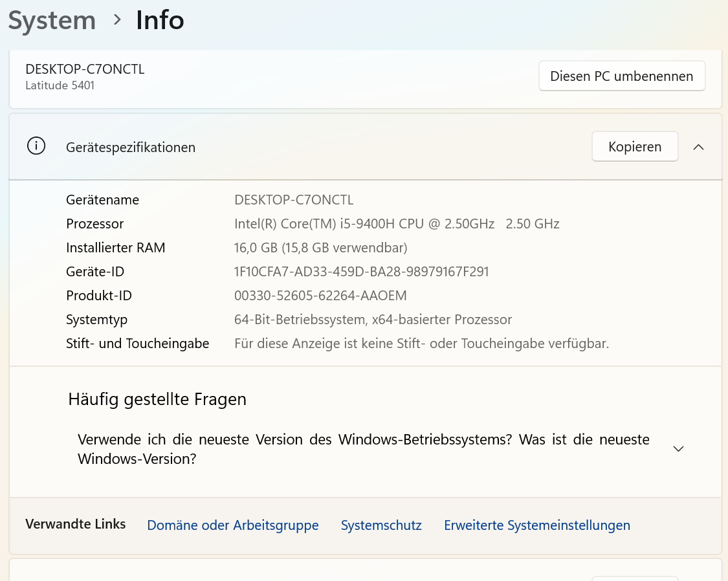
Task: Go back to System in breadcrumb
Action: pyautogui.click(x=52, y=21)
